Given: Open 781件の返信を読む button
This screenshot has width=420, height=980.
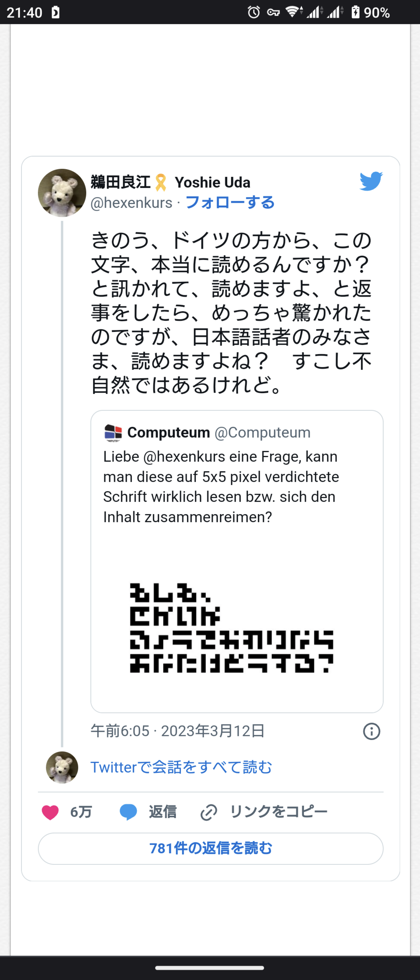Looking at the screenshot, I should tap(211, 848).
